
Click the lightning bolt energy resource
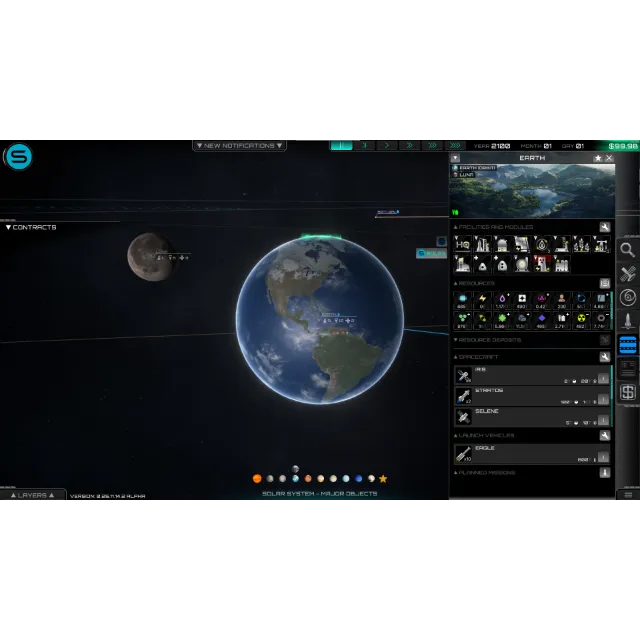[x=482, y=300]
